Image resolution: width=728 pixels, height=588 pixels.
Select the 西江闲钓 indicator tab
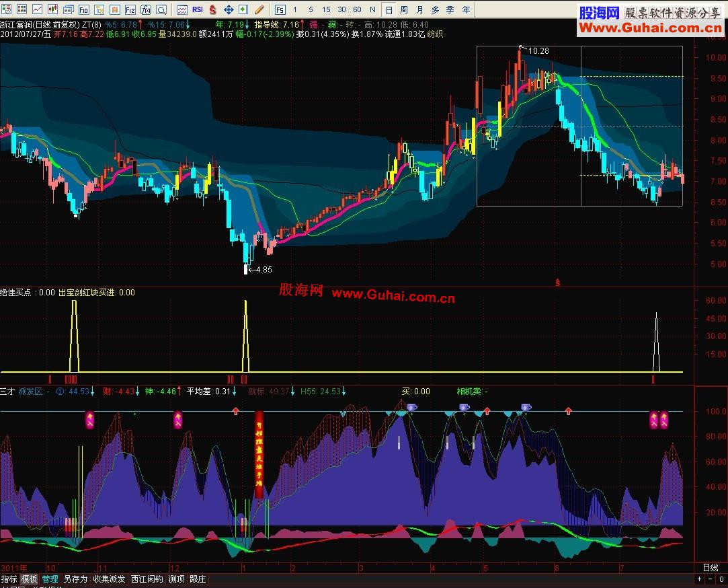(x=147, y=579)
